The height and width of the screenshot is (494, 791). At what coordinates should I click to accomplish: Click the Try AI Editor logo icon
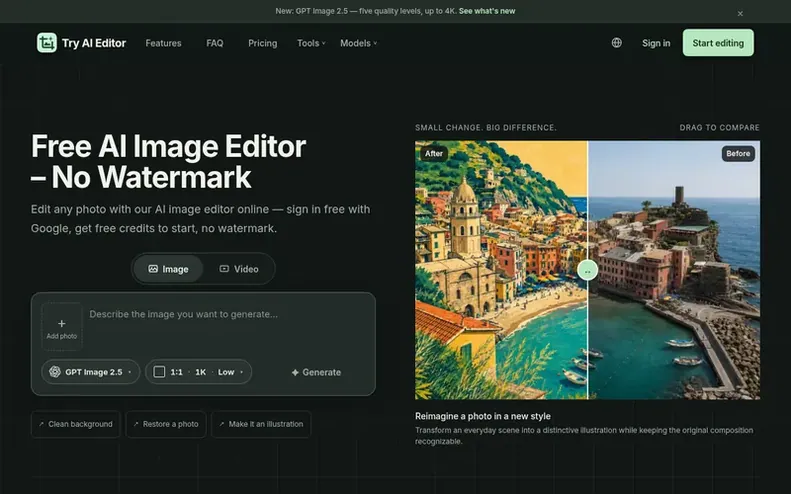click(46, 43)
